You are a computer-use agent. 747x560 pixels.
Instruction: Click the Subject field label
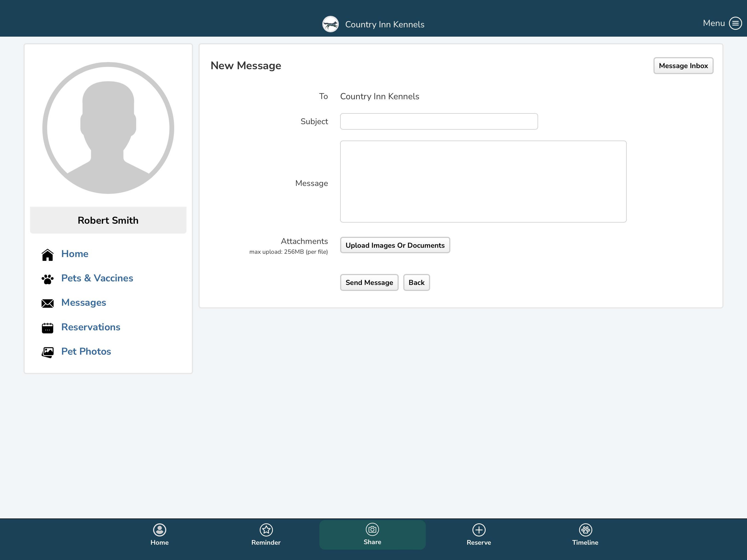[x=314, y=121]
